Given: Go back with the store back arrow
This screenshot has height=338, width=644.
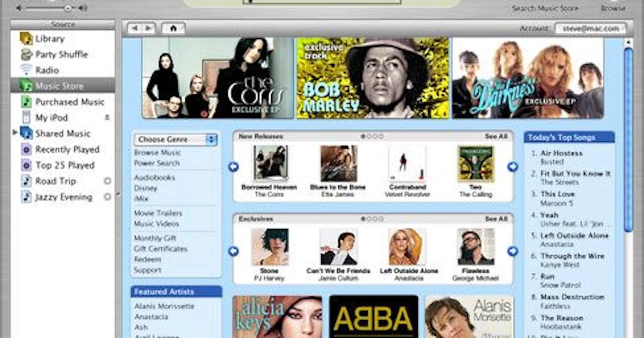Looking at the screenshot, I should coord(135,28).
